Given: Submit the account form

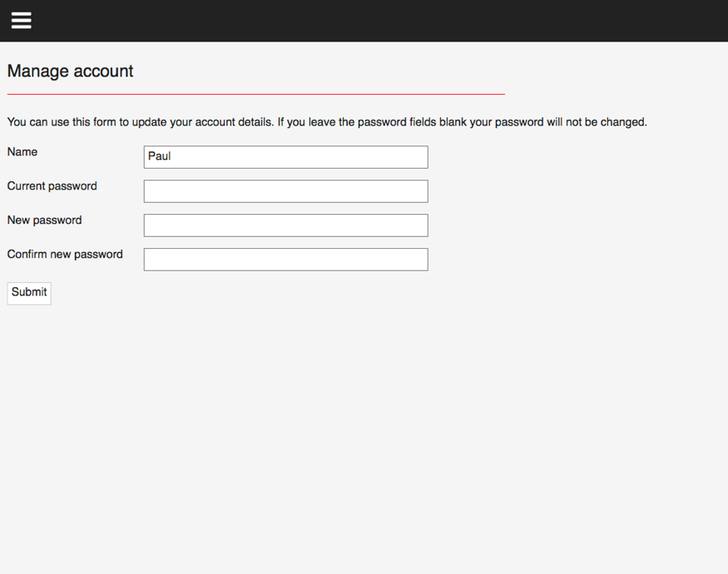Looking at the screenshot, I should click(x=29, y=293).
